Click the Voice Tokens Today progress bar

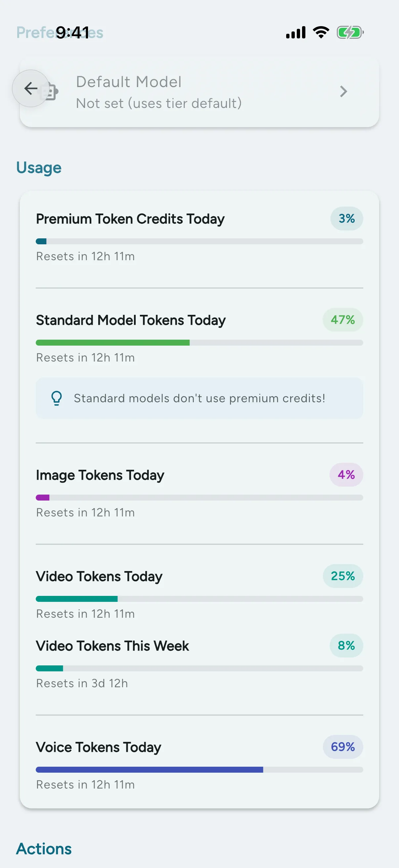point(199,770)
